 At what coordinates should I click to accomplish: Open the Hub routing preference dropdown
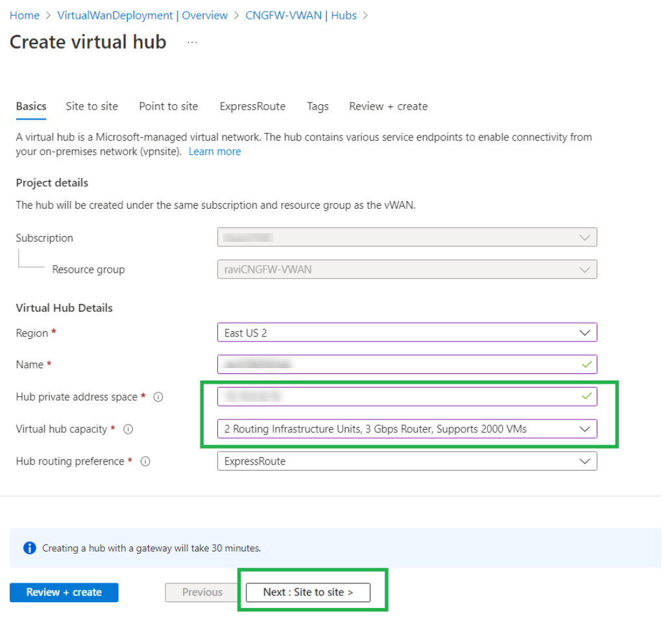(x=407, y=461)
